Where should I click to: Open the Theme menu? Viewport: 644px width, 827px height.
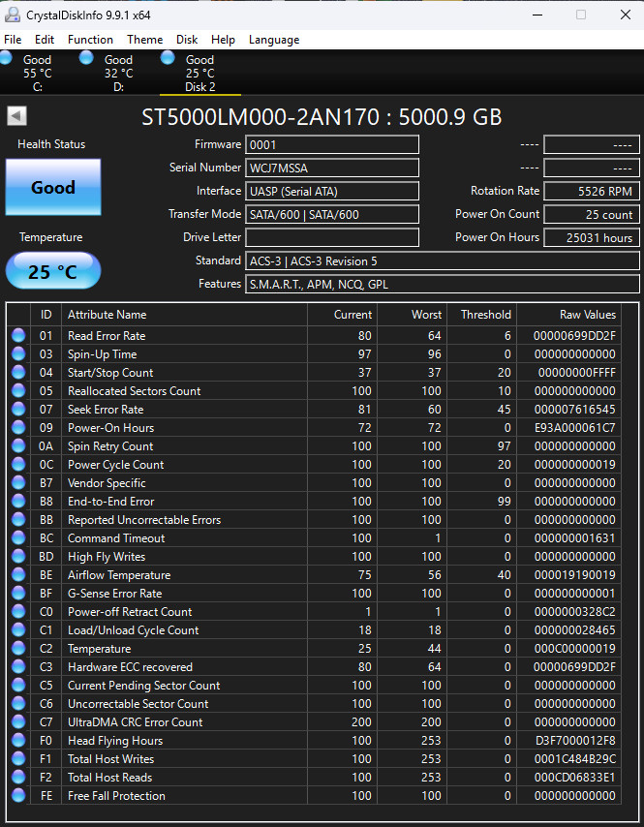point(144,40)
